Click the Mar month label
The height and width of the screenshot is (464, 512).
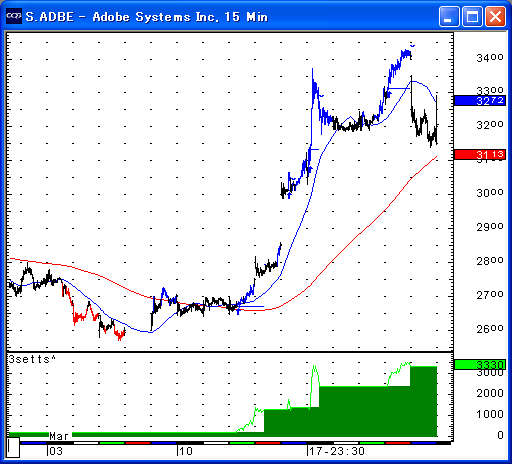pyautogui.click(x=59, y=436)
